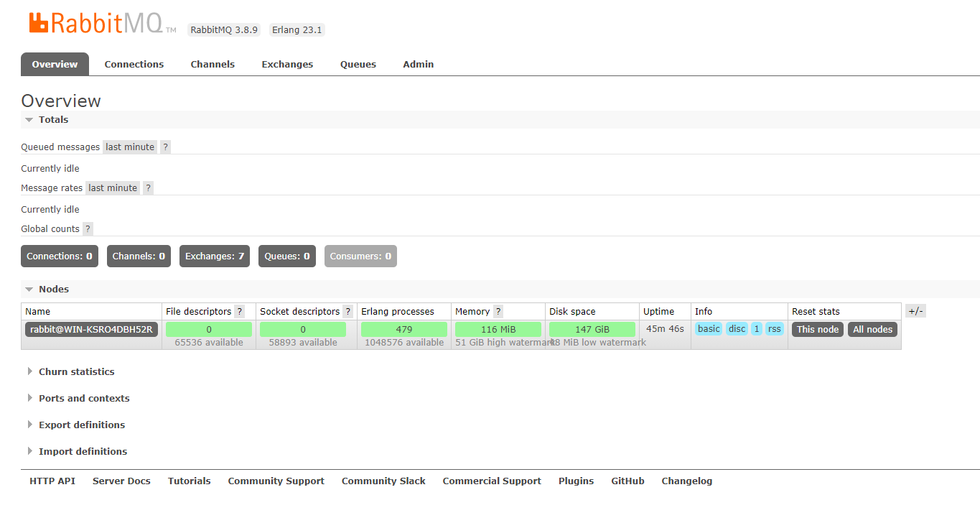Open the Tutorials footer link
Screen dimensions: 980x523
click(190, 481)
